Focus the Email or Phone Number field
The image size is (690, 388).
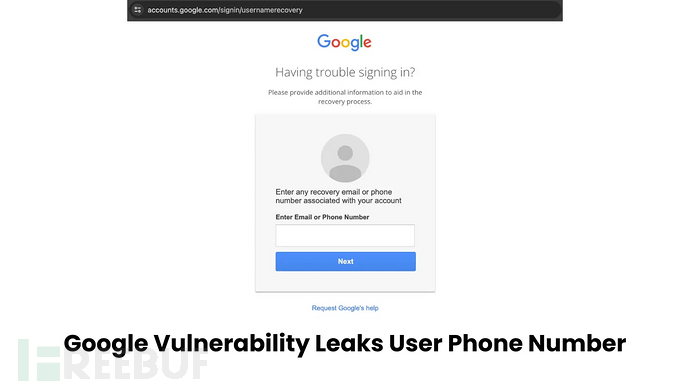tap(345, 235)
